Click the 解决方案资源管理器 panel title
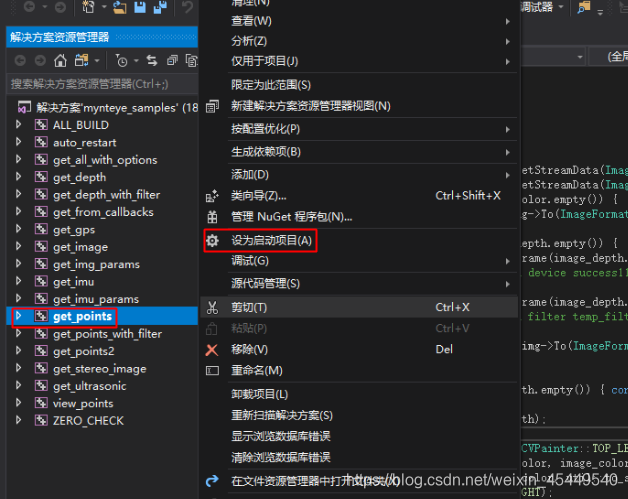Viewport: 628px width, 499px height. [60, 37]
